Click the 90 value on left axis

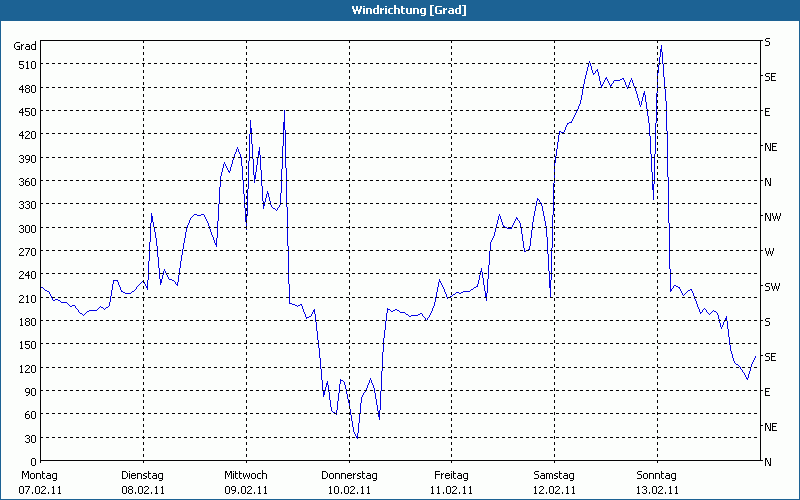(31, 391)
